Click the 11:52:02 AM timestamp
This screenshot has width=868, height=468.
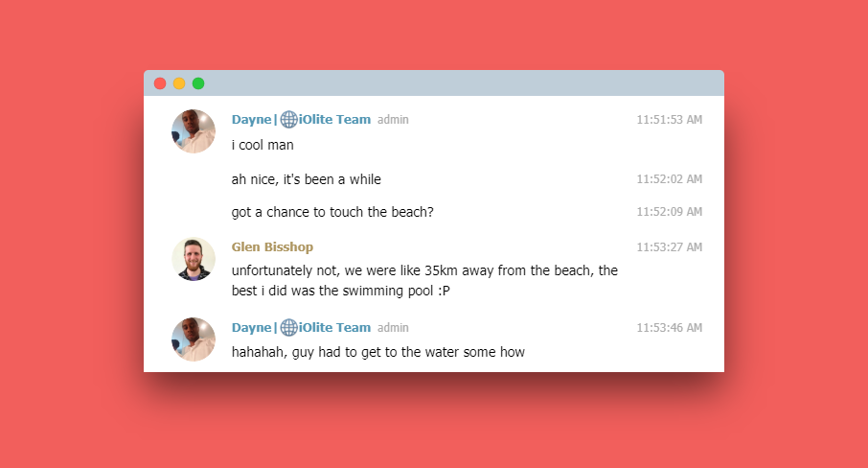click(x=669, y=179)
